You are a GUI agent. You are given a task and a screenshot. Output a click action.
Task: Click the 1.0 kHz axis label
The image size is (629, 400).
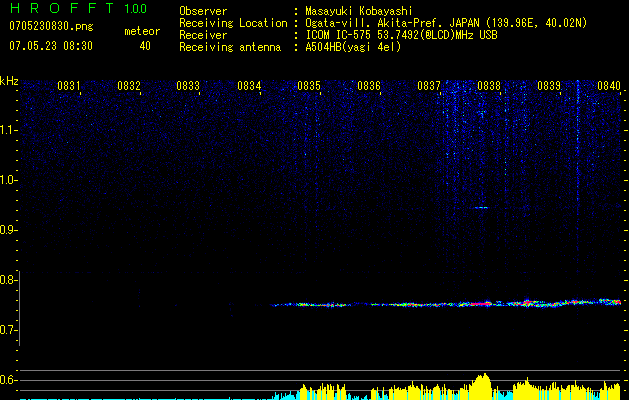[x=8, y=180]
